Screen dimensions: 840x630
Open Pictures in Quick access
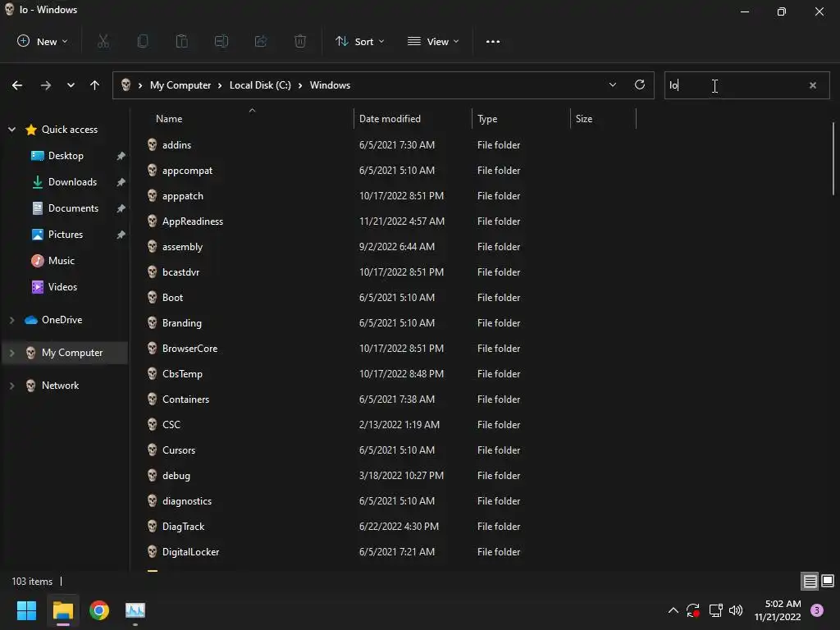[66, 234]
